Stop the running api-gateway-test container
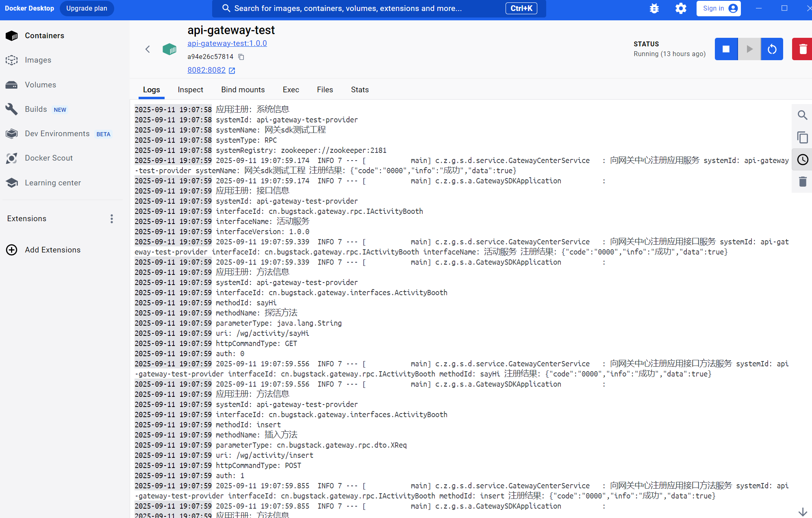The image size is (812, 518). 726,49
